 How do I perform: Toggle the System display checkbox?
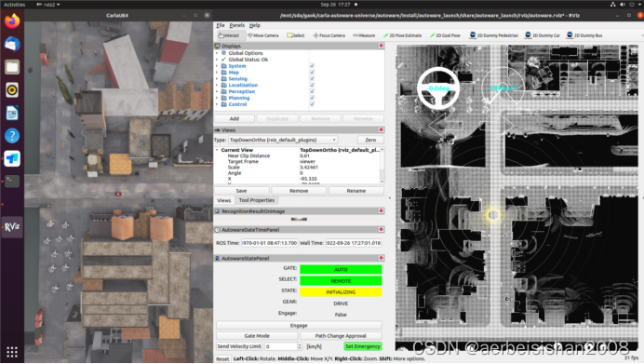(312, 66)
